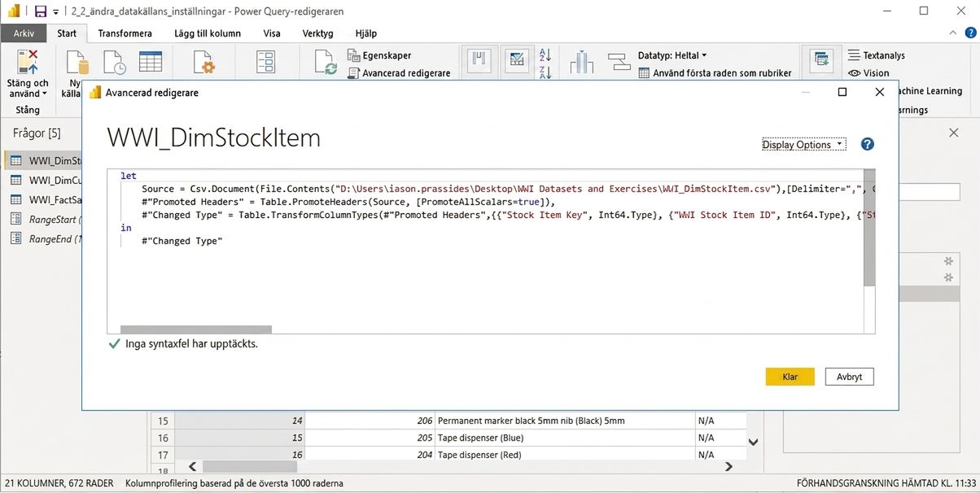This screenshot has height=493, width=980.
Task: Click Använd första raden som rubriker
Action: (x=715, y=72)
